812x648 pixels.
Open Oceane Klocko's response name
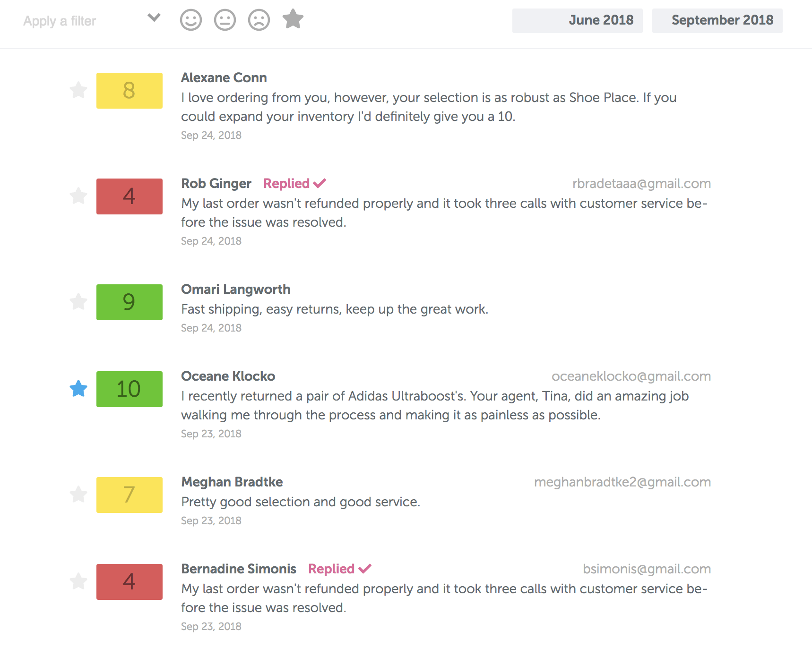pos(228,376)
